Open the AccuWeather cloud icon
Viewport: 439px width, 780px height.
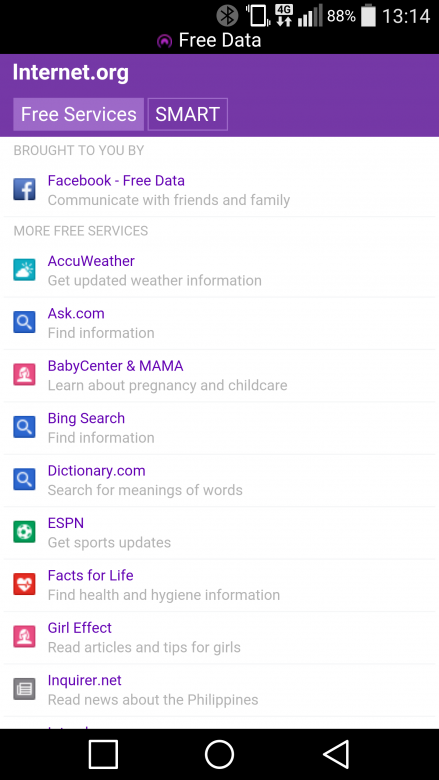[24, 270]
